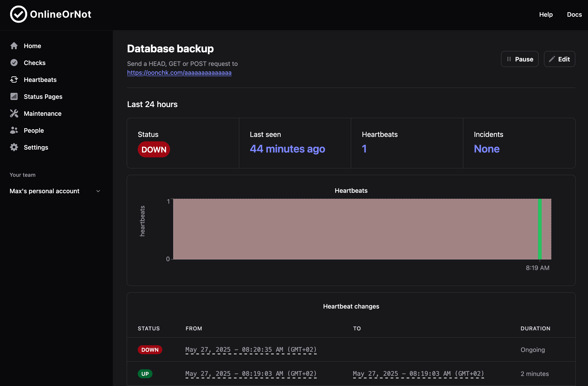This screenshot has width=588, height=386.
Task: Click the UP row's TO timestamp
Action: point(418,374)
